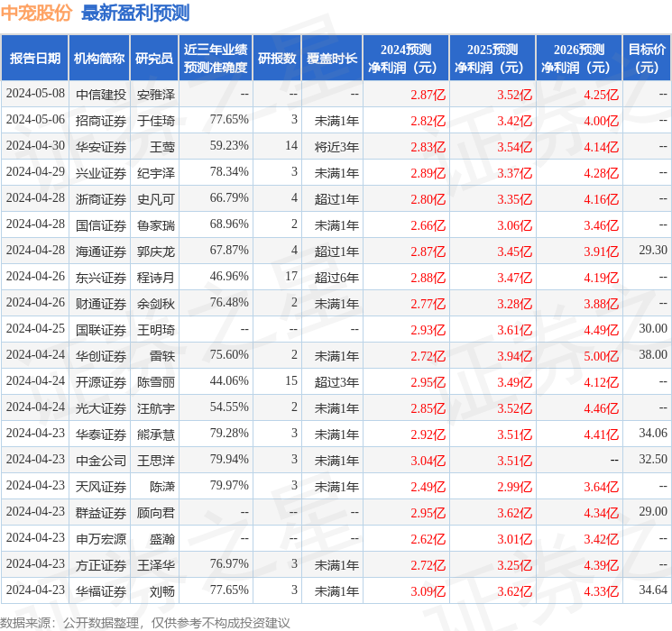Click target price 29.30

(x=653, y=251)
